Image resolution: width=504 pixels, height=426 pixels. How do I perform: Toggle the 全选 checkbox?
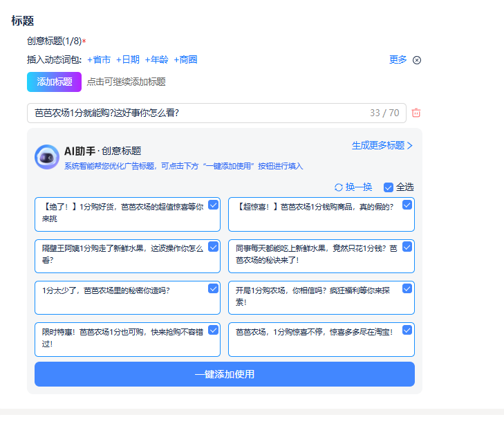tap(389, 187)
